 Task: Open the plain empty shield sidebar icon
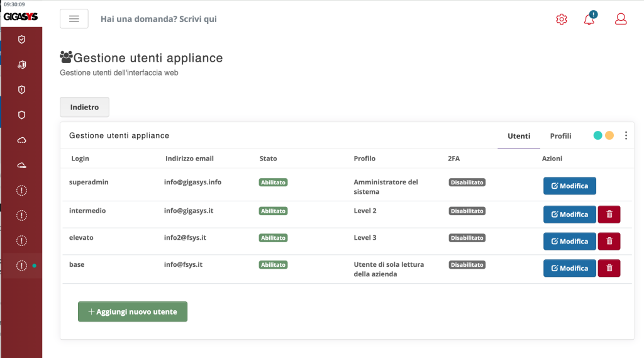coord(22,115)
